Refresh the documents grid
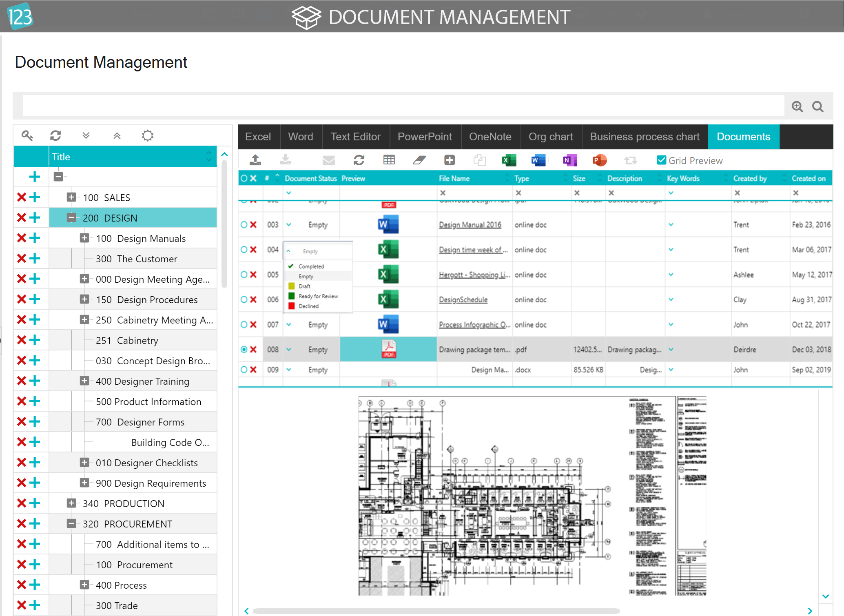 coord(359,160)
